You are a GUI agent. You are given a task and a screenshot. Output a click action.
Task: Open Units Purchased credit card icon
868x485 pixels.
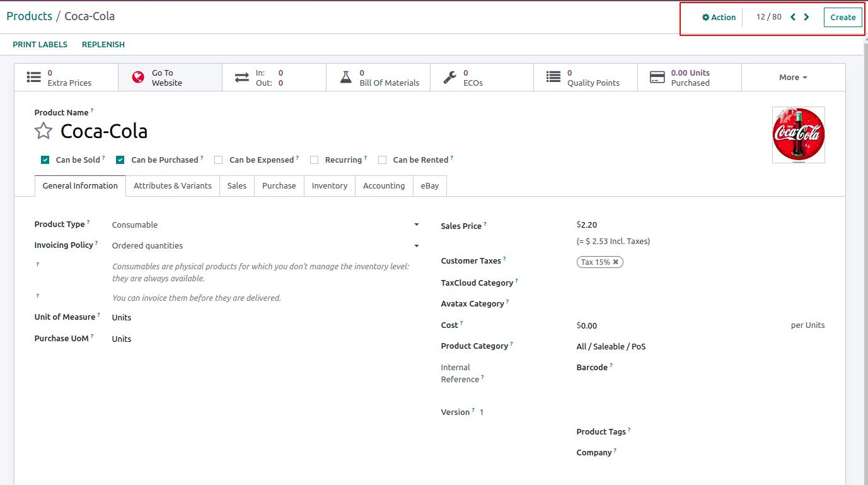tap(657, 77)
